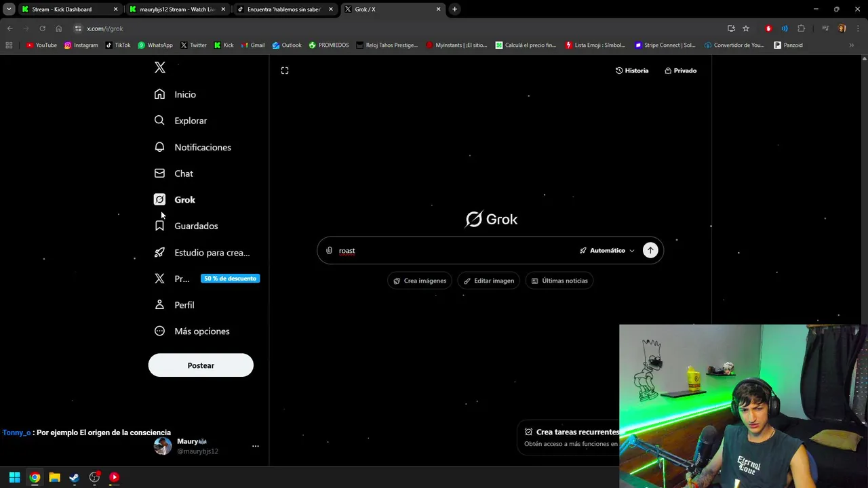
Task: Expand Grok to fullscreen view icon
Action: (285, 70)
